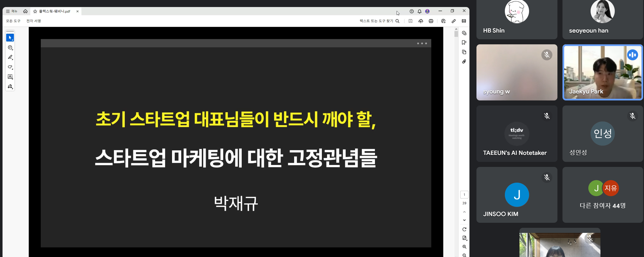Select the drawing pencil tool
The image size is (644, 257).
[10, 57]
